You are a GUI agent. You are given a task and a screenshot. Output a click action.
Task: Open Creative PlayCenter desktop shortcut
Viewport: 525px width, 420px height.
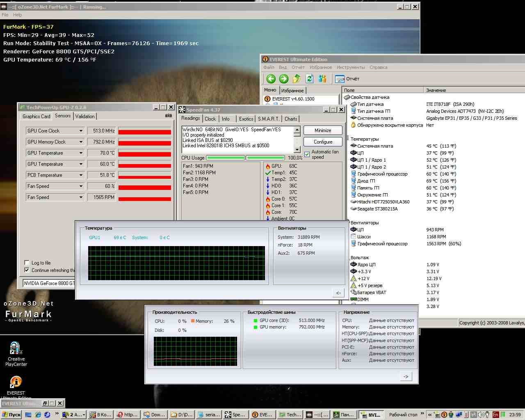tap(16, 353)
